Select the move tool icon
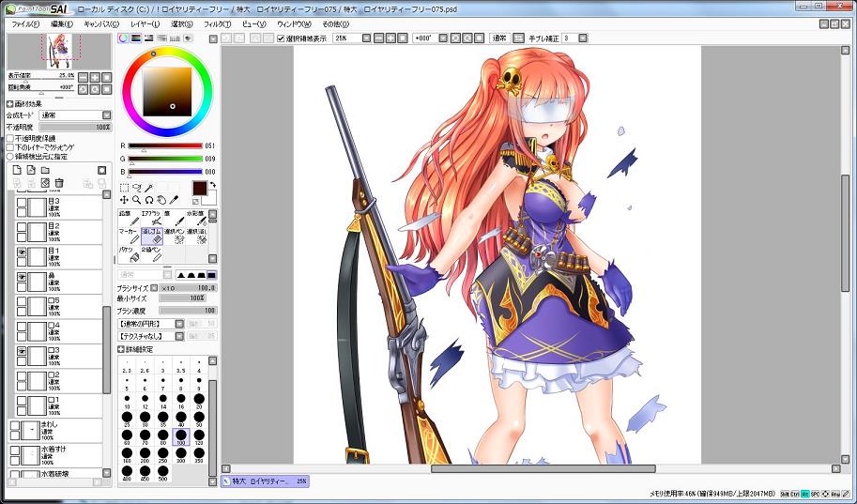 point(125,200)
